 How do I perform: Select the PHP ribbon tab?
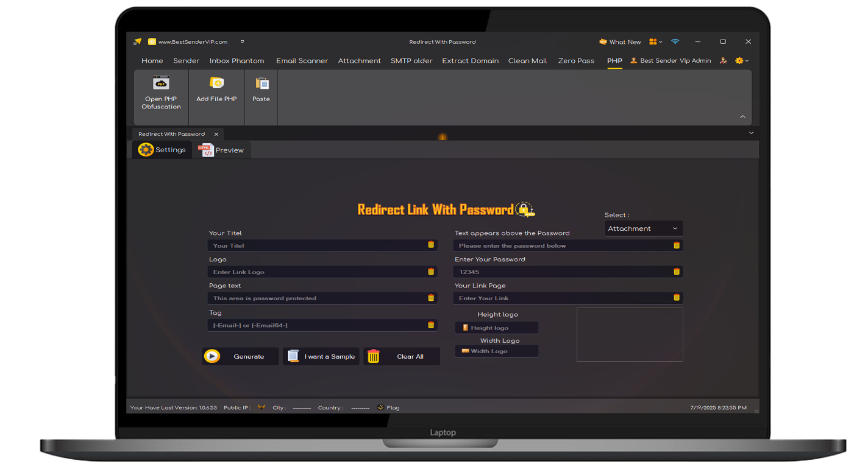pyautogui.click(x=614, y=61)
